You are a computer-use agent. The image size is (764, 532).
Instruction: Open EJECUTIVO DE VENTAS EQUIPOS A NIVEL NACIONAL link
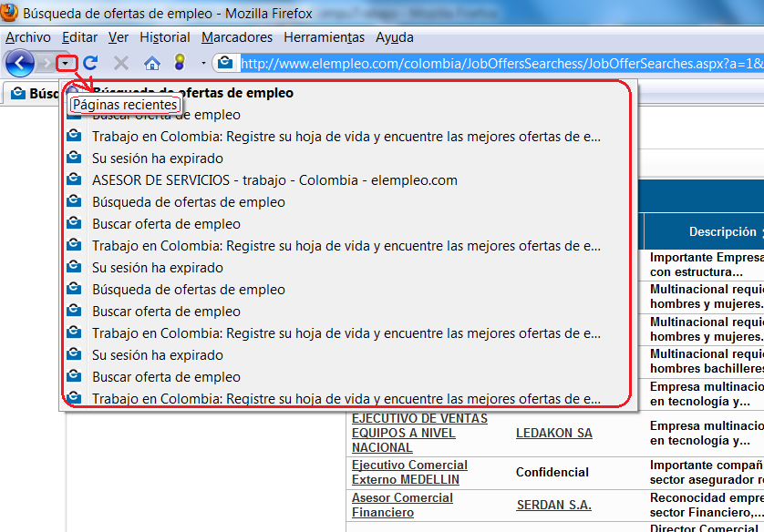point(419,433)
